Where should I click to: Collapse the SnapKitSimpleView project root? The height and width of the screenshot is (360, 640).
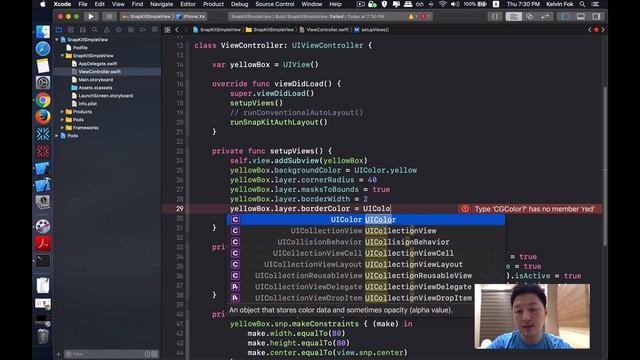point(57,40)
